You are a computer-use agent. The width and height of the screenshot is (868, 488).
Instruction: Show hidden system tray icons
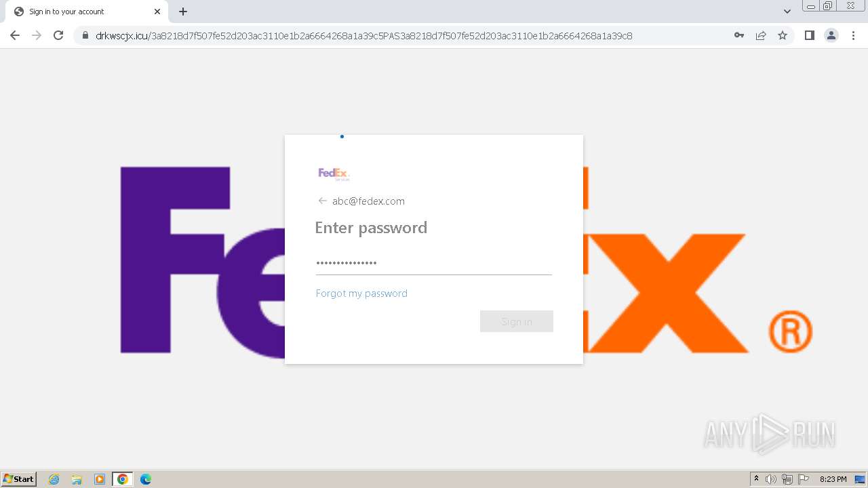pyautogui.click(x=757, y=479)
